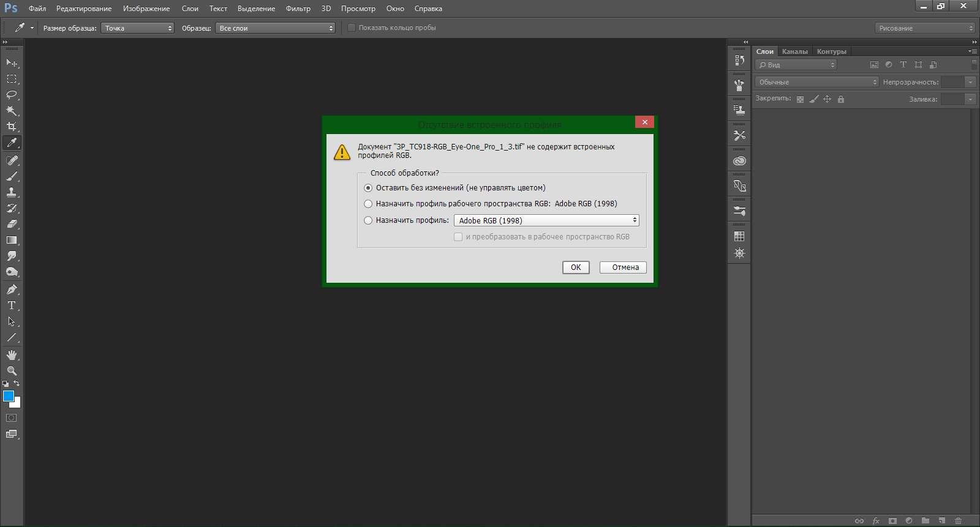Image resolution: width=980 pixels, height=527 pixels.
Task: Open the History panel icon
Action: click(739, 61)
